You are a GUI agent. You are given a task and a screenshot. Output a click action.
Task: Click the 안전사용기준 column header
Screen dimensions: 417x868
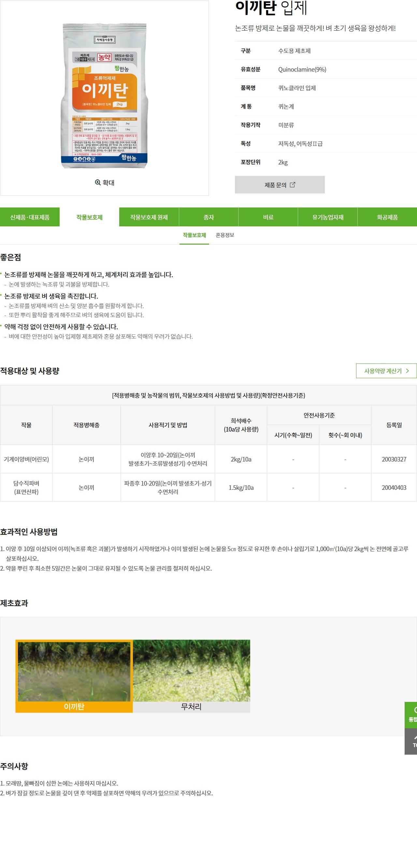[x=319, y=415]
